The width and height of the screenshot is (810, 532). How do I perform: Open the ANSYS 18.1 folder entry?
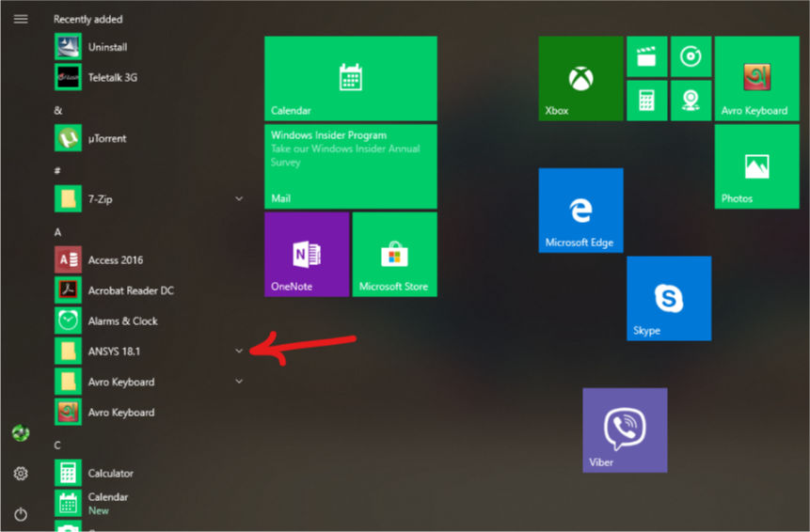pyautogui.click(x=150, y=352)
